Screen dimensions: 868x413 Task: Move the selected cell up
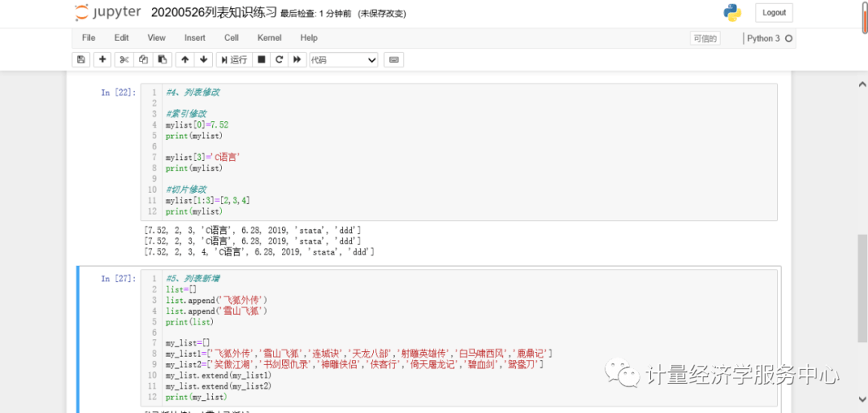point(185,59)
